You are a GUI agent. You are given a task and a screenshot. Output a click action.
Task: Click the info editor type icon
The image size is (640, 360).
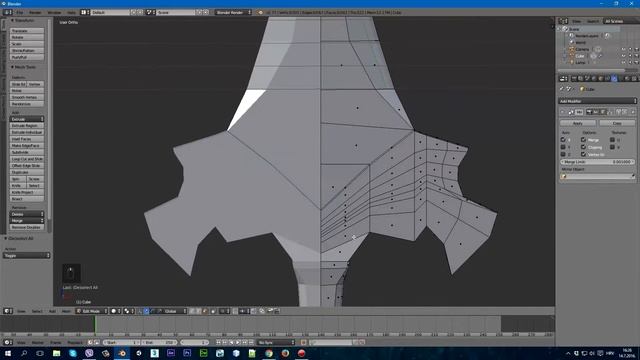[8, 13]
